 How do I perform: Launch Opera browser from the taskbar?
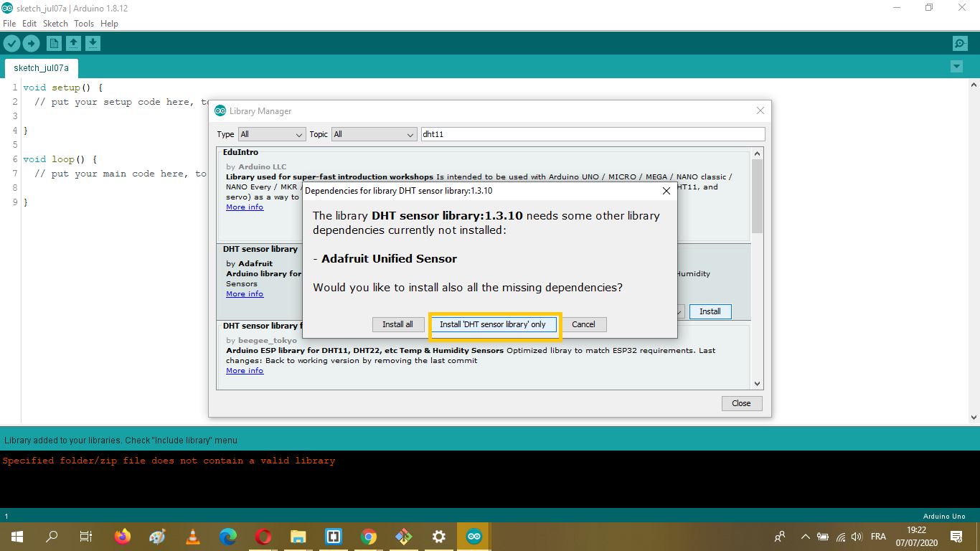(263, 537)
